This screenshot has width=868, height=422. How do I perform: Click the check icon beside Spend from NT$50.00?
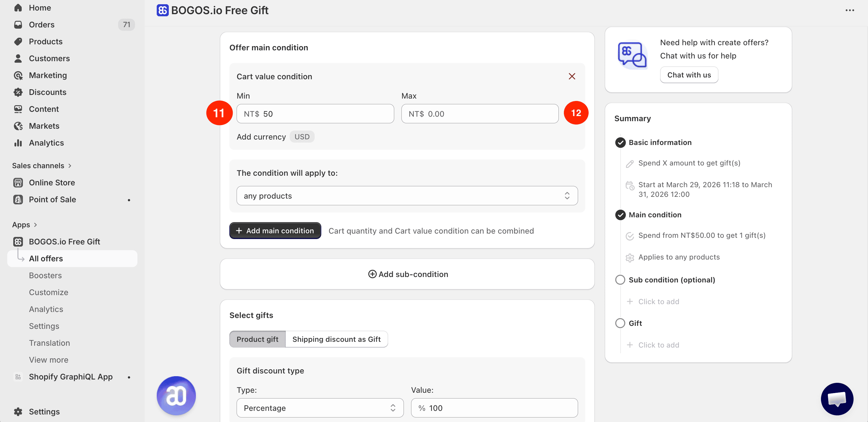point(629,236)
